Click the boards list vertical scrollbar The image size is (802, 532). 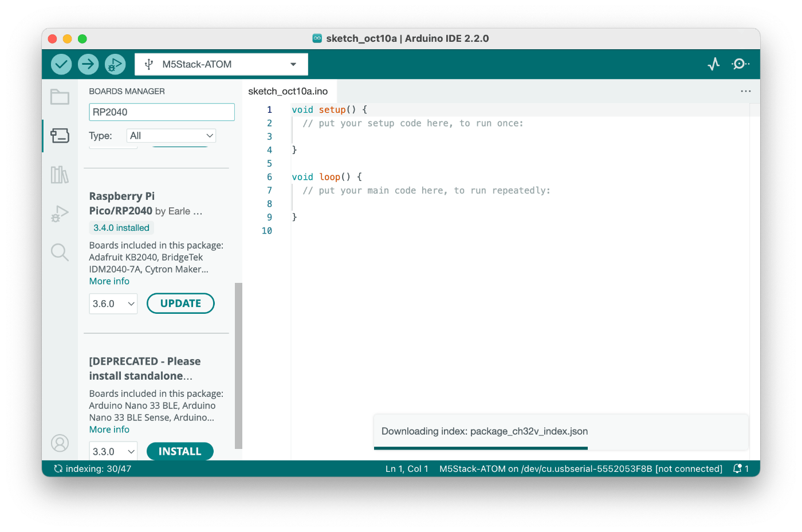coord(238,365)
